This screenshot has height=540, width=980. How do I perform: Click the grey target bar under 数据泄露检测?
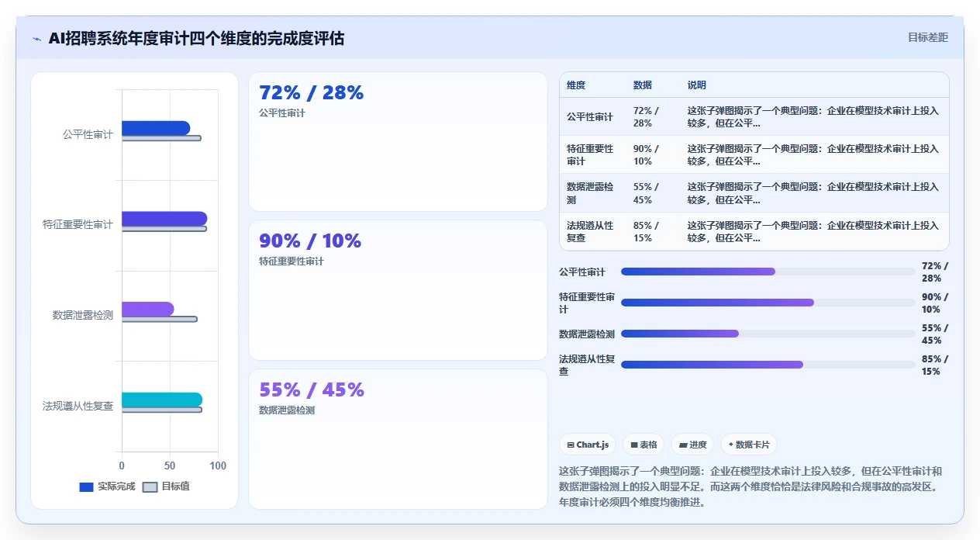click(x=160, y=319)
